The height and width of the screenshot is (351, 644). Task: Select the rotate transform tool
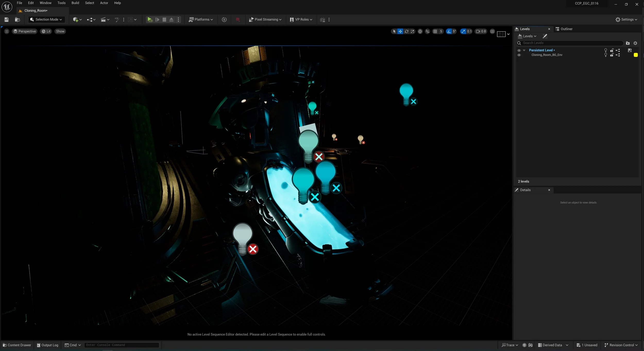[406, 31]
